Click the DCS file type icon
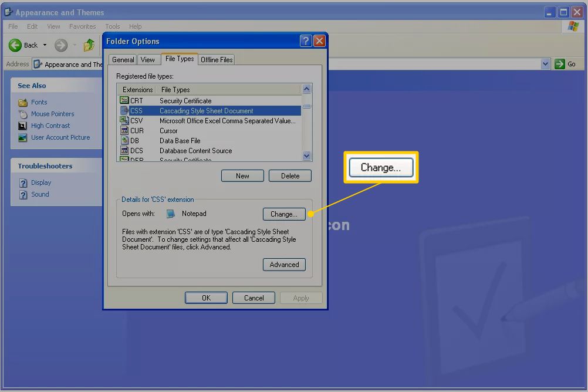 click(x=124, y=150)
